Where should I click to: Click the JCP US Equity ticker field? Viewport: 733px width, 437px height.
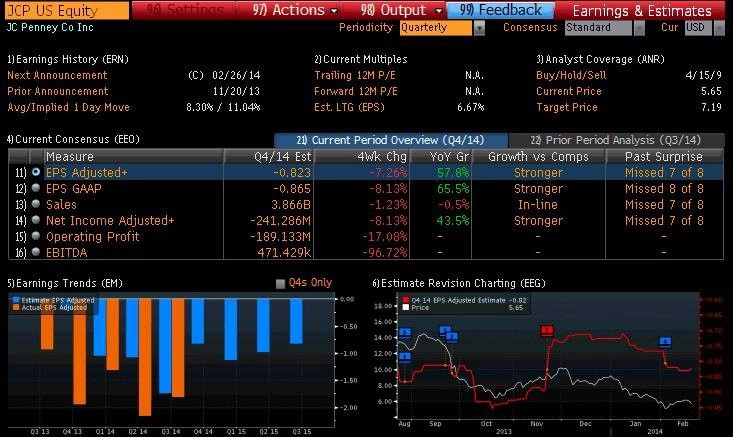[x=67, y=10]
